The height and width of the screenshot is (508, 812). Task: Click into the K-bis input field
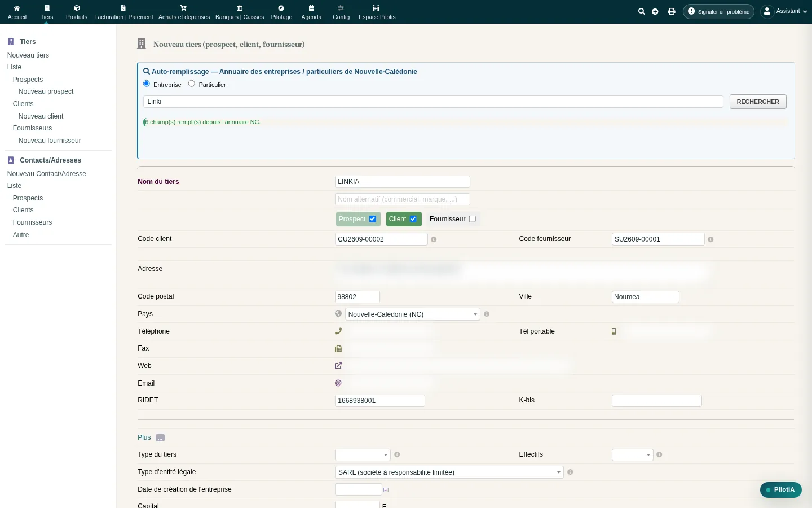(657, 401)
